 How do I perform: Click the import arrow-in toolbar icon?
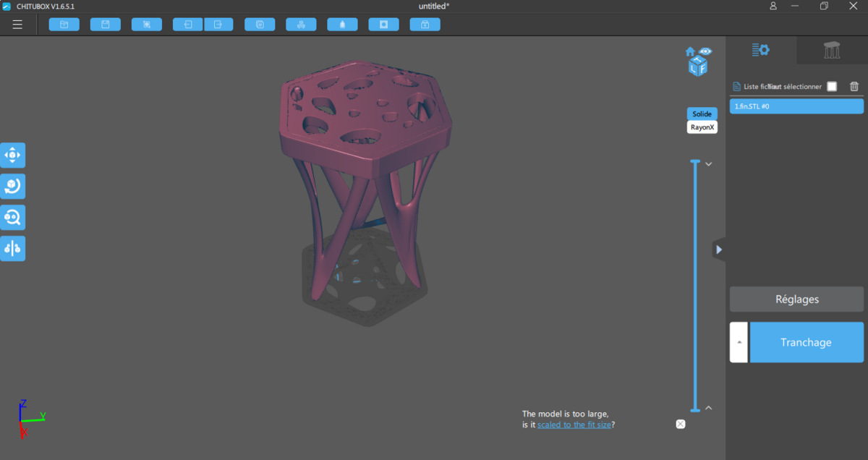(188, 25)
